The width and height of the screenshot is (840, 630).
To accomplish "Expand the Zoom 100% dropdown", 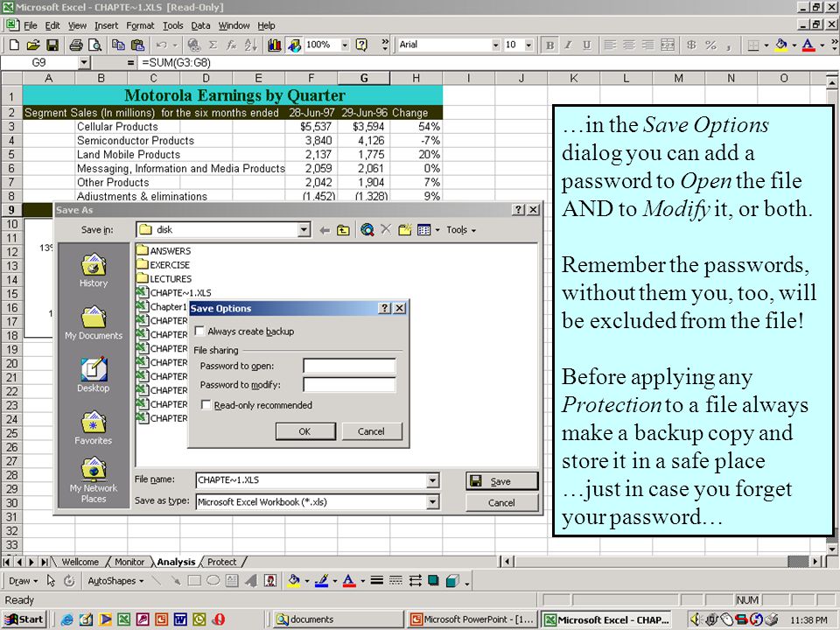I will coord(345,45).
